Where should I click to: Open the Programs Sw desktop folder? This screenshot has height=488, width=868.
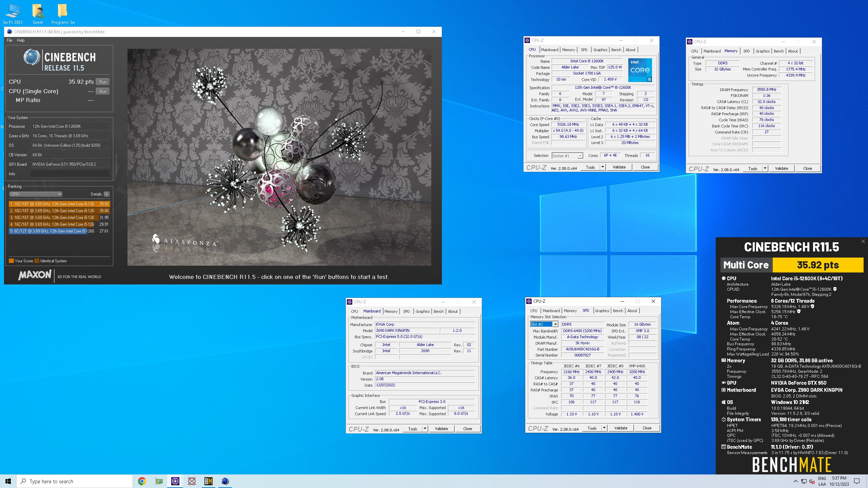pyautogui.click(x=63, y=14)
